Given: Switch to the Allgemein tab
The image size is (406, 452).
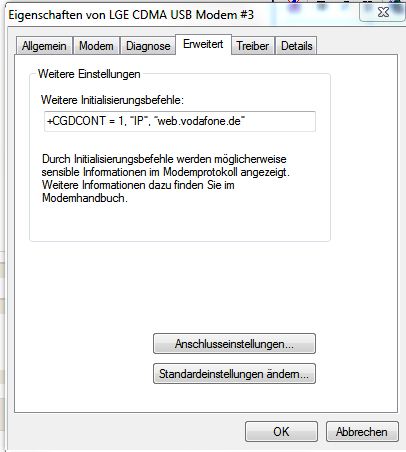Looking at the screenshot, I should (x=44, y=46).
